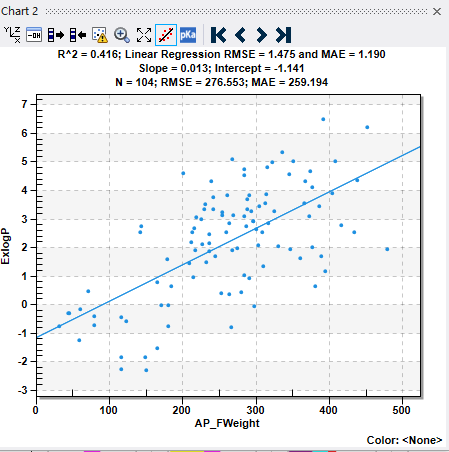
Task: Click the AP_FWeight x-axis label
Action: click(227, 423)
